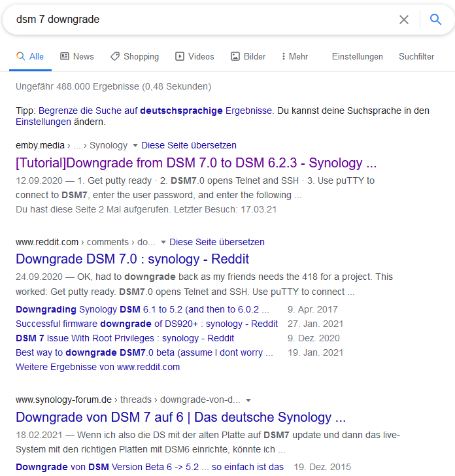Click the 'Ungefähr 488.000 Ergebnisse' result count text
The width and height of the screenshot is (455, 476).
pyautogui.click(x=113, y=86)
